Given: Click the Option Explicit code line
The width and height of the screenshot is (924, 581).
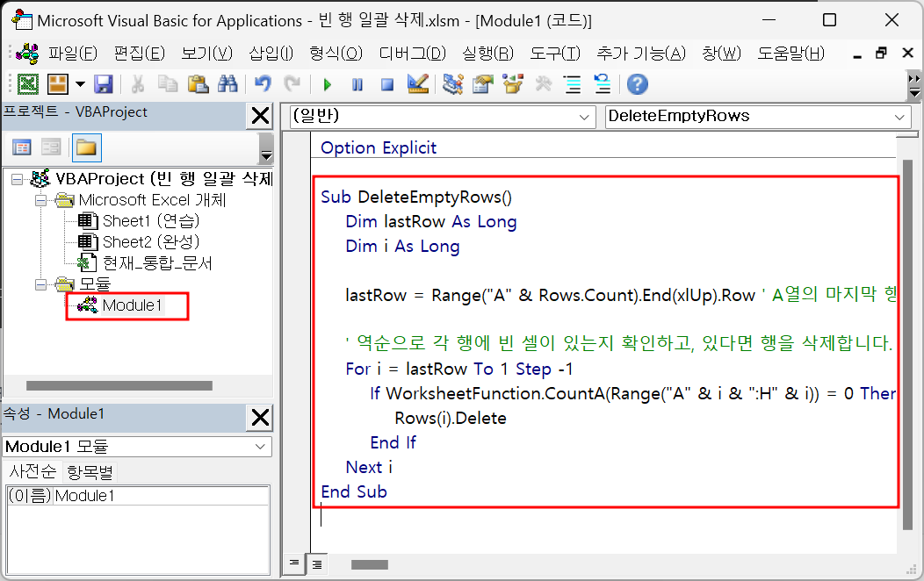Looking at the screenshot, I should 379,147.
